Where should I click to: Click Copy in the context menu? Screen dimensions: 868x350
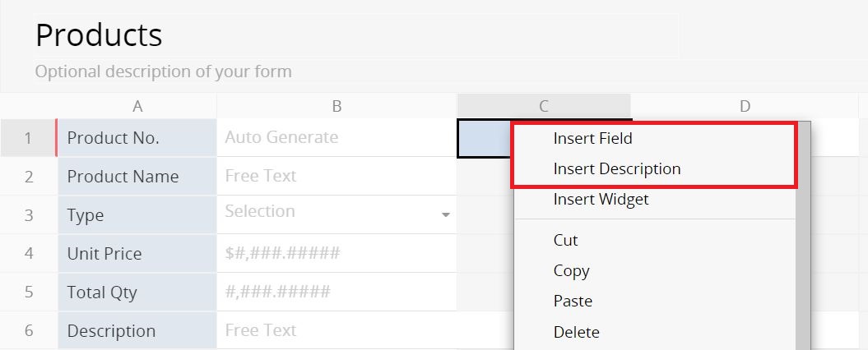(571, 271)
